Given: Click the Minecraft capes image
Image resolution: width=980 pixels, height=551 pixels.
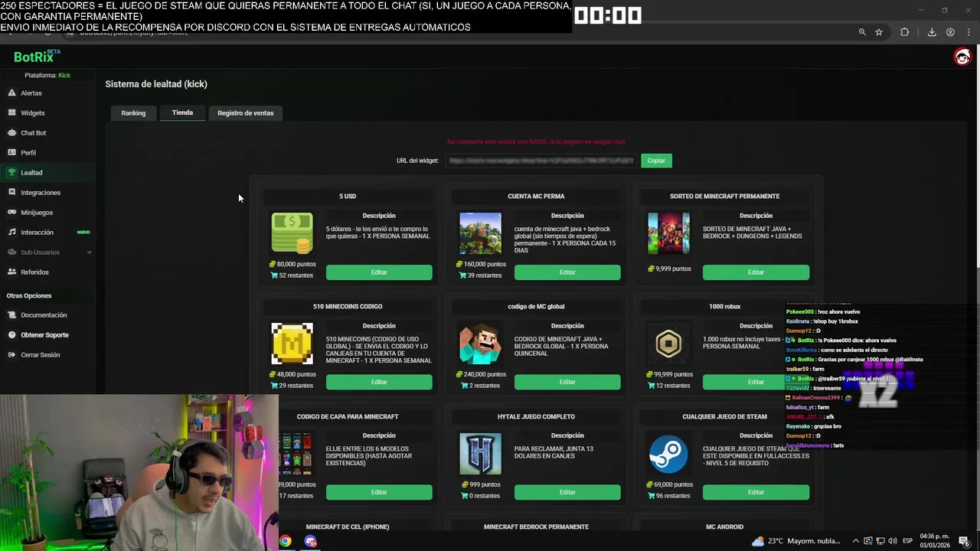Looking at the screenshot, I should click(296, 454).
